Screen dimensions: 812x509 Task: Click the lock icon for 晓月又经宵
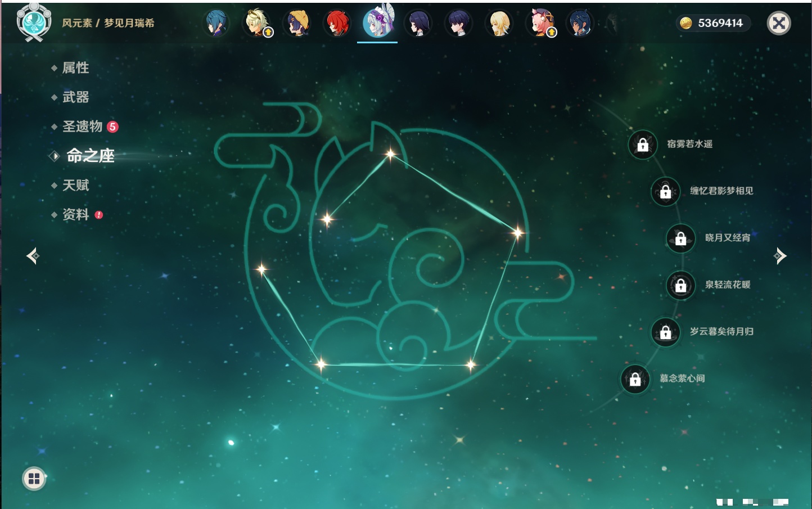tap(681, 238)
